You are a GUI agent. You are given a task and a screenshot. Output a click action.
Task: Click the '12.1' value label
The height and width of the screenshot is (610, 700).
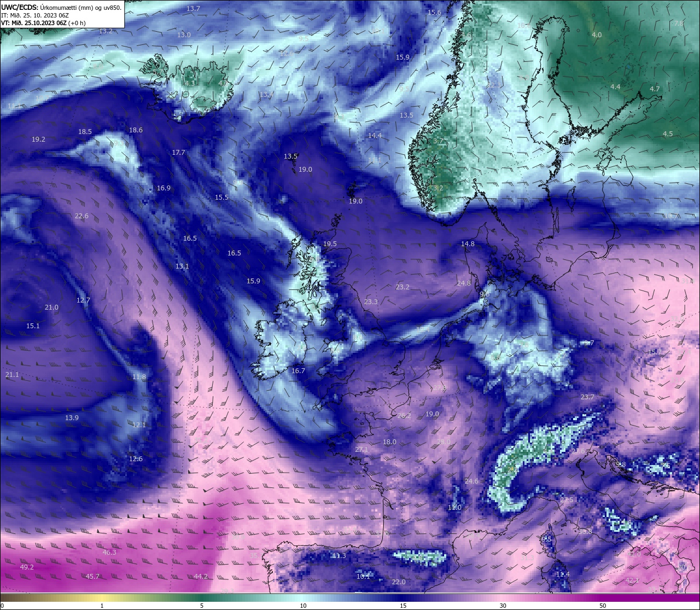click(x=139, y=425)
